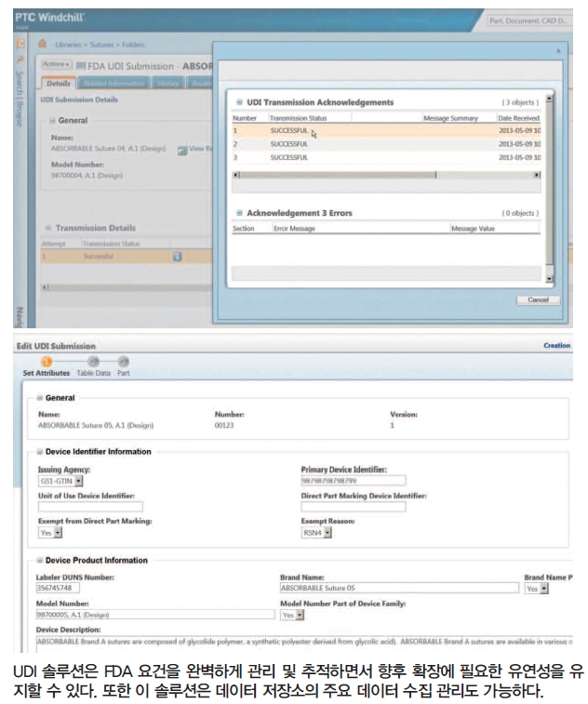
Task: Open the Related Information tab
Action: [x=114, y=84]
